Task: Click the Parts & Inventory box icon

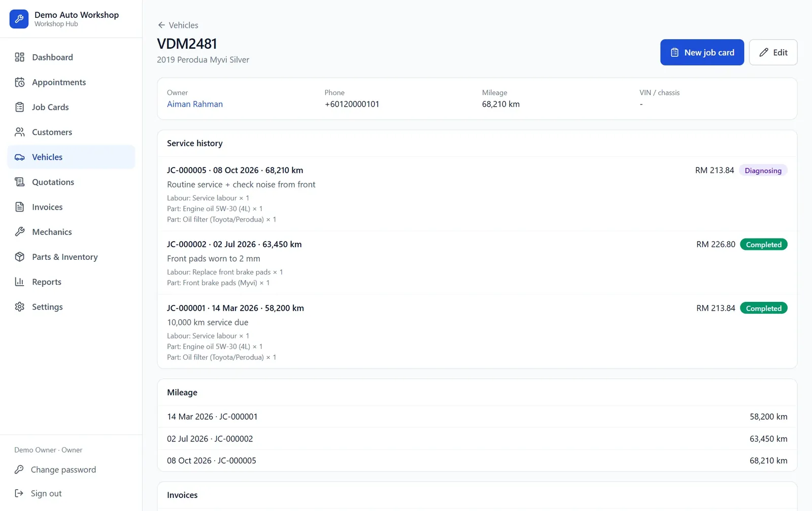Action: tap(19, 257)
